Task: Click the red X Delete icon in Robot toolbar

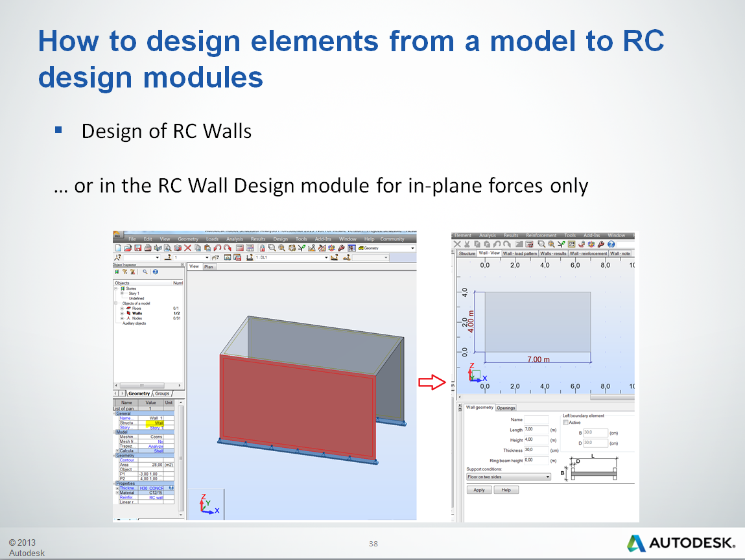Action: pos(187,248)
